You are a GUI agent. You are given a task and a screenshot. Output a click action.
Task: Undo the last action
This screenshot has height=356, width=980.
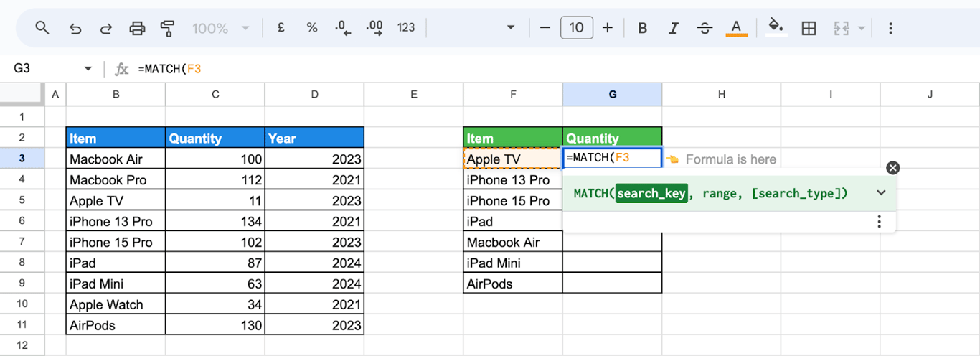coord(75,28)
